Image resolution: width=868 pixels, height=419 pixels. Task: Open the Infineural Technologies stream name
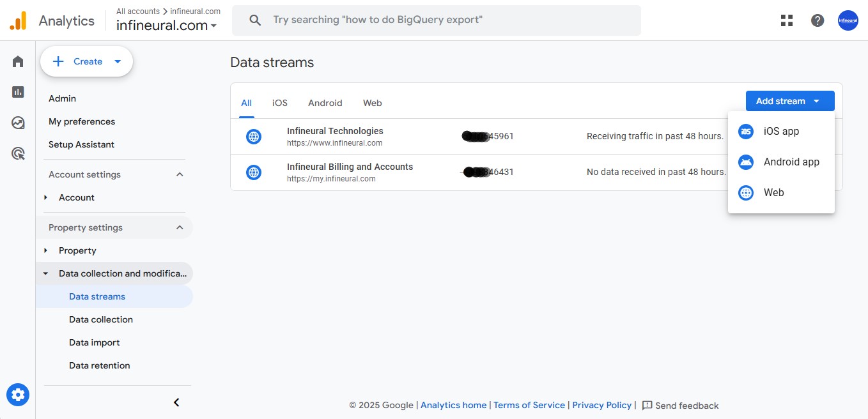(x=335, y=131)
